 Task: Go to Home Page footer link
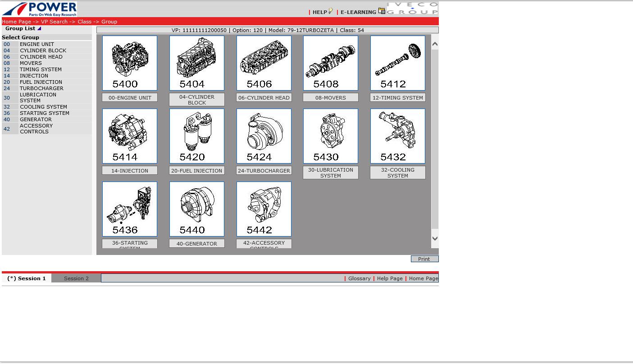click(424, 278)
